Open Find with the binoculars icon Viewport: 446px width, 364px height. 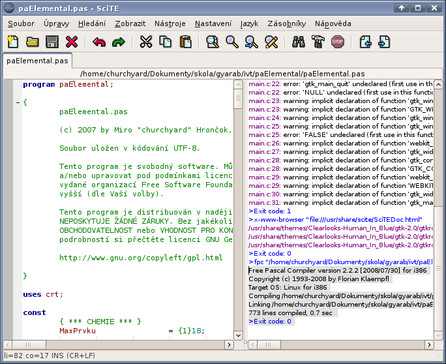click(x=298, y=42)
